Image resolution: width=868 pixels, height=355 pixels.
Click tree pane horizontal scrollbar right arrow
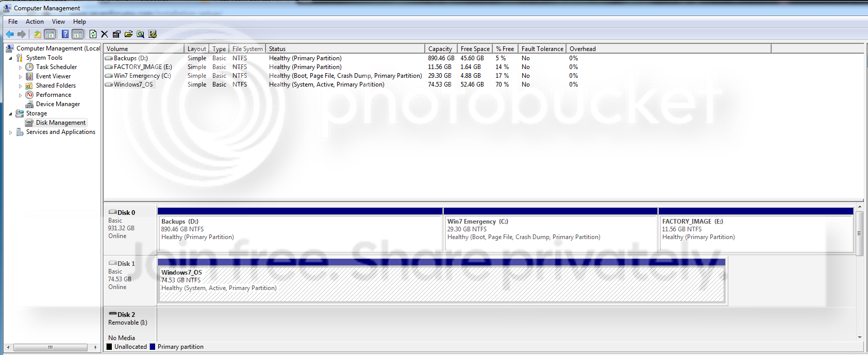[95, 347]
